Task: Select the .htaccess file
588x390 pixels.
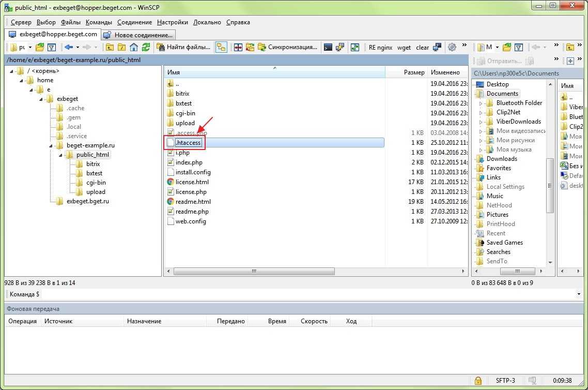Action: [x=188, y=143]
